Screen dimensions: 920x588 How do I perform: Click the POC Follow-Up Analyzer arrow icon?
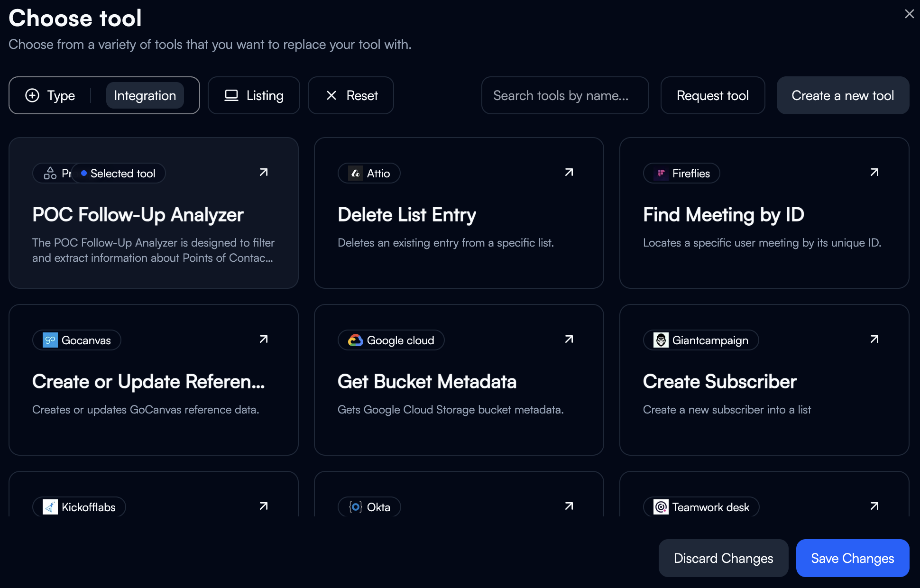point(263,173)
